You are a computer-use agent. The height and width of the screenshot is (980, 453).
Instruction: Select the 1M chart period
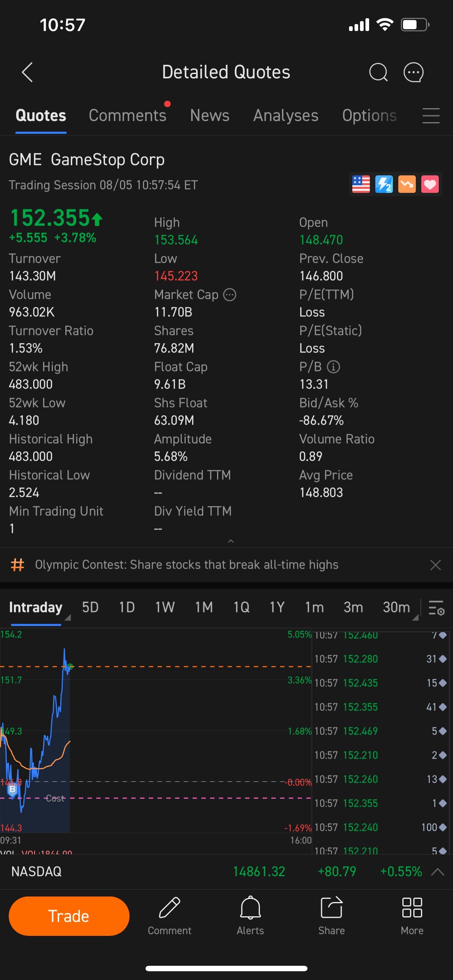point(204,607)
